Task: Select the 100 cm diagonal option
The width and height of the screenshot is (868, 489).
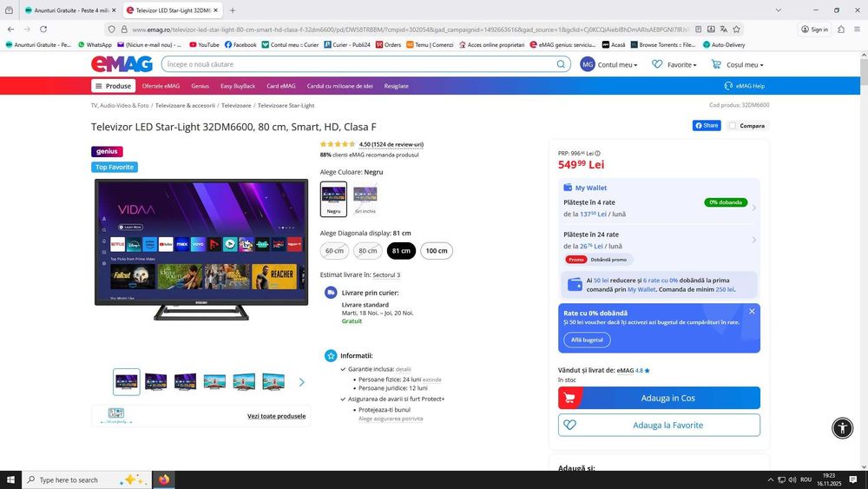Action: (437, 251)
